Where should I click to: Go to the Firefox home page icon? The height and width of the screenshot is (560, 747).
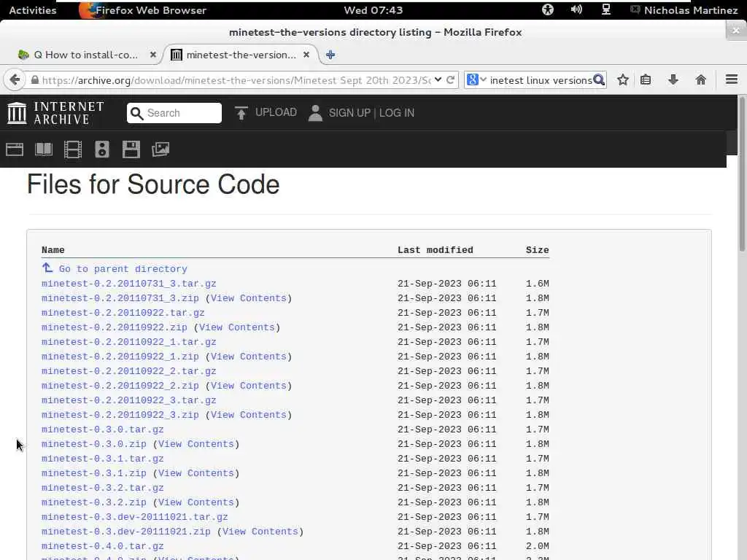[700, 79]
